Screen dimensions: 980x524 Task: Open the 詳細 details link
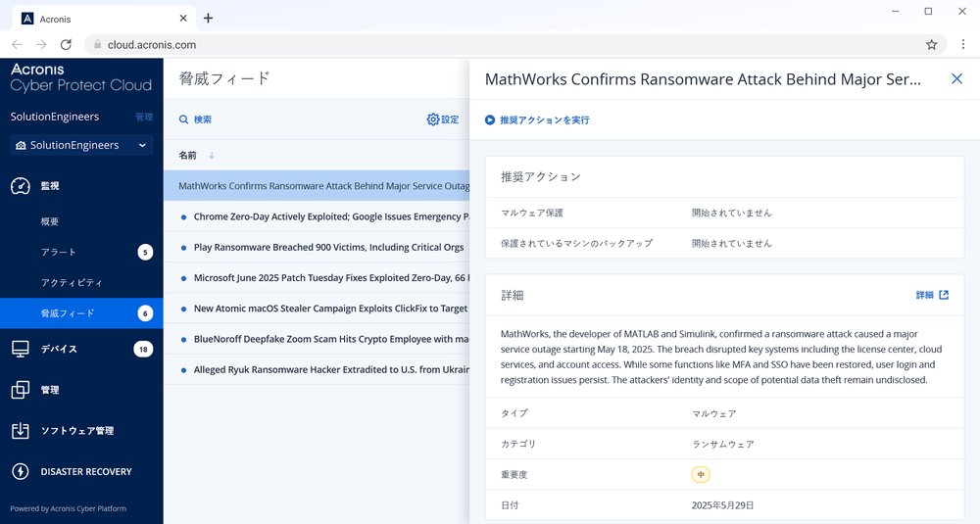[932, 295]
